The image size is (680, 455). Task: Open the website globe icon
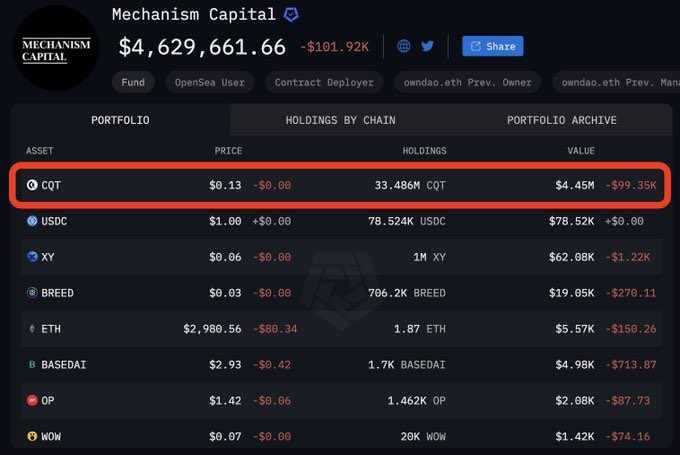pos(404,46)
